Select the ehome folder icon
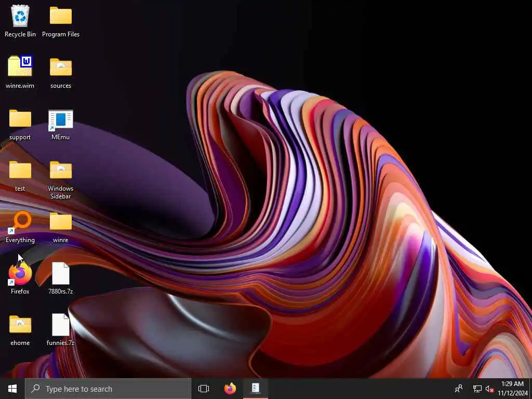Image resolution: width=532 pixels, height=399 pixels. pyautogui.click(x=20, y=330)
